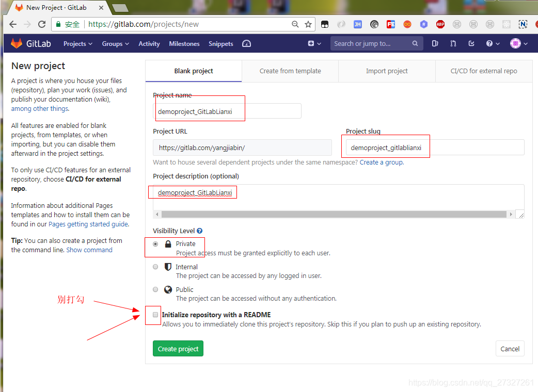Open Snippets in the navbar
The width and height of the screenshot is (538, 392).
coord(220,44)
